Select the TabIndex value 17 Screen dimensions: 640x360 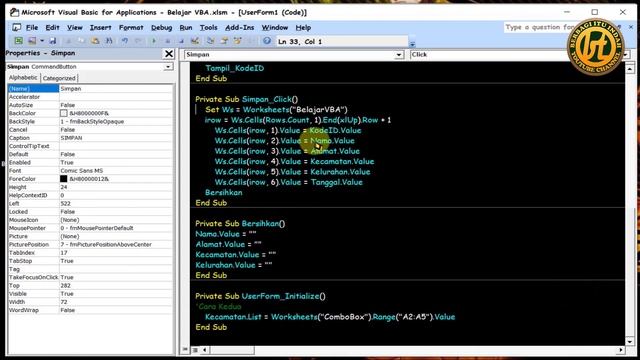[64, 253]
